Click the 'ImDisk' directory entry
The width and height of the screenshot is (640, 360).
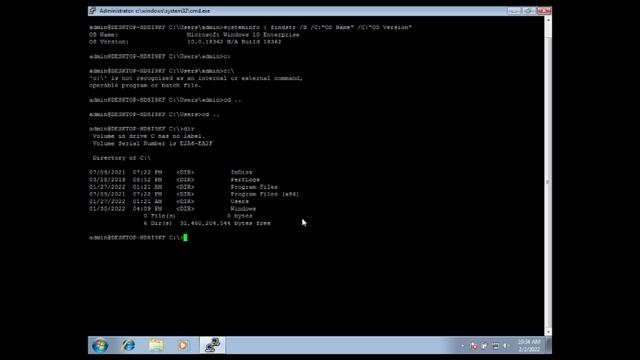pos(242,173)
